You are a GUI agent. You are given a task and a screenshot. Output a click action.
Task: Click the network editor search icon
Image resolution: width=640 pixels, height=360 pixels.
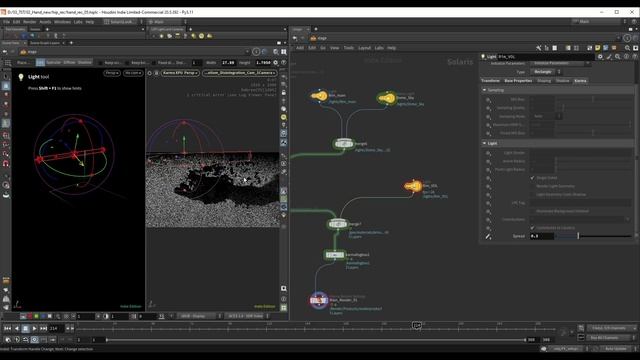click(628, 48)
